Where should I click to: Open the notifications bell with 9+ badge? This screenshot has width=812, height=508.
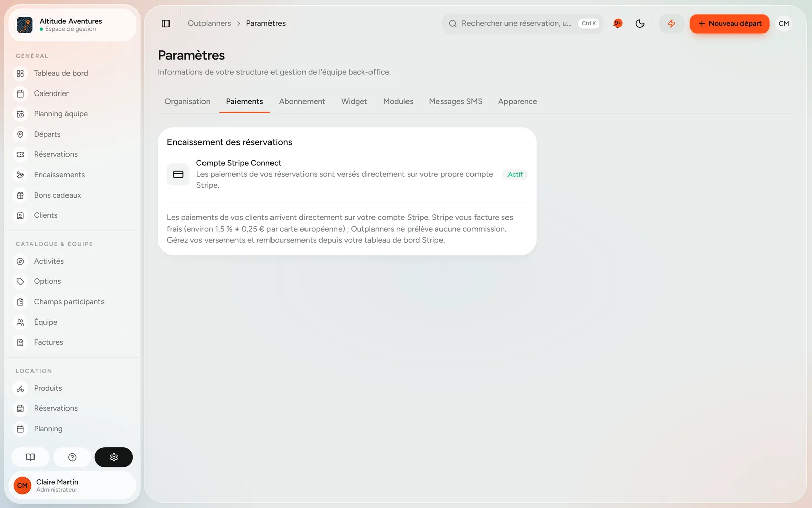[618, 24]
